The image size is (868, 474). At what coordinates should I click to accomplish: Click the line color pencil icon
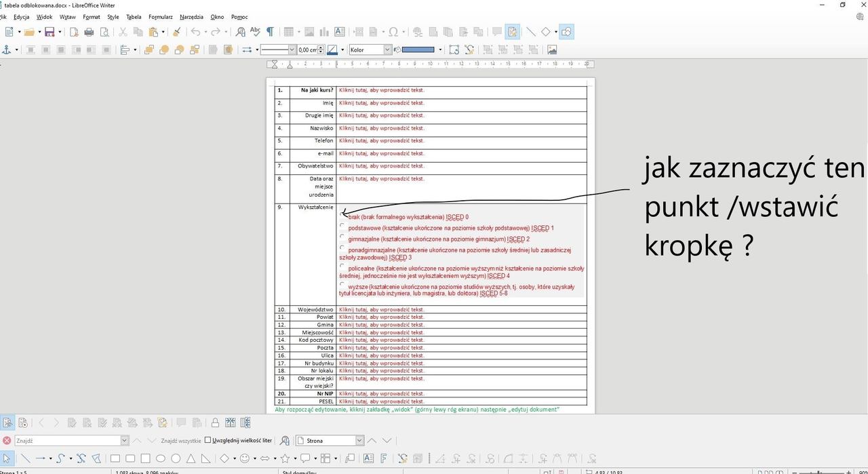(332, 50)
